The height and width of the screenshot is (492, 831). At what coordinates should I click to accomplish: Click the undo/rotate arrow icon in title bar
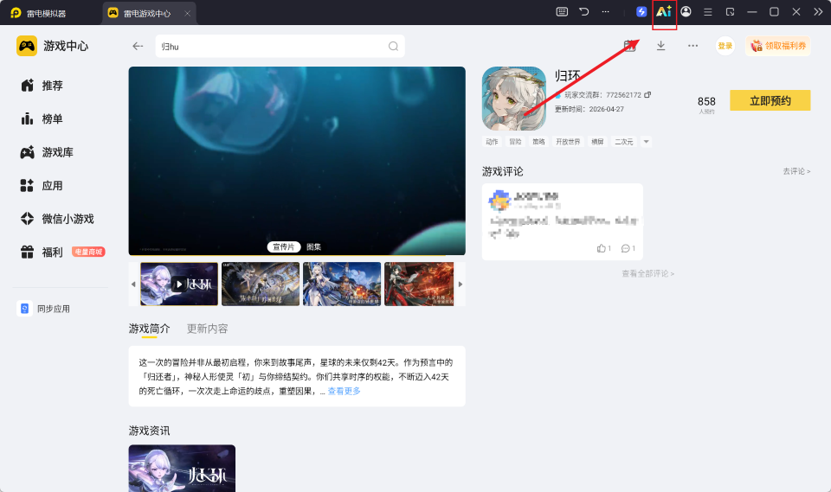584,12
